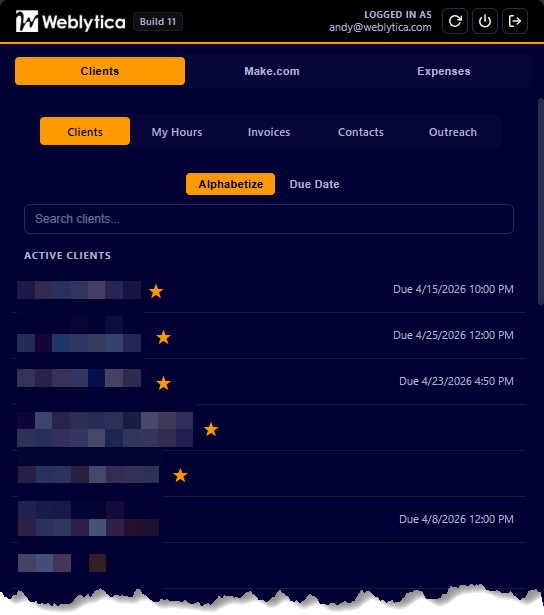Open the My Hours tab
Screen dimensions: 544x615
coord(177,132)
